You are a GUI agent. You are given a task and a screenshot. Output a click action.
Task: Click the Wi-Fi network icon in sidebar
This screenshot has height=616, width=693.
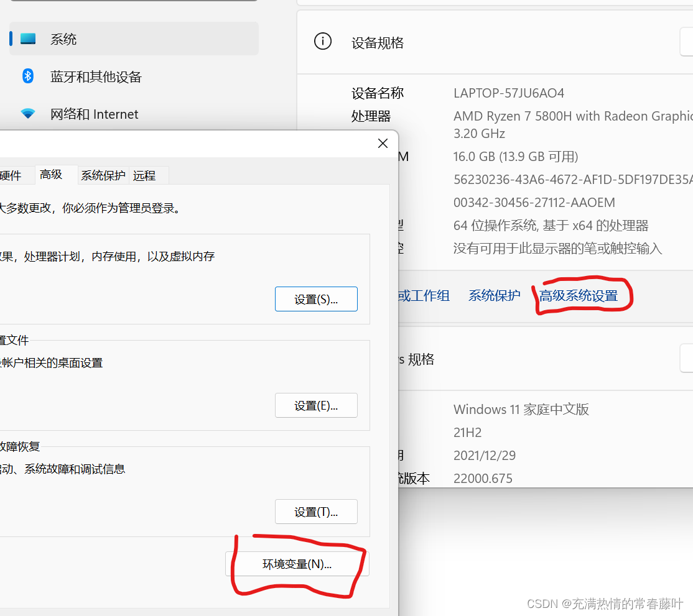tap(28, 114)
